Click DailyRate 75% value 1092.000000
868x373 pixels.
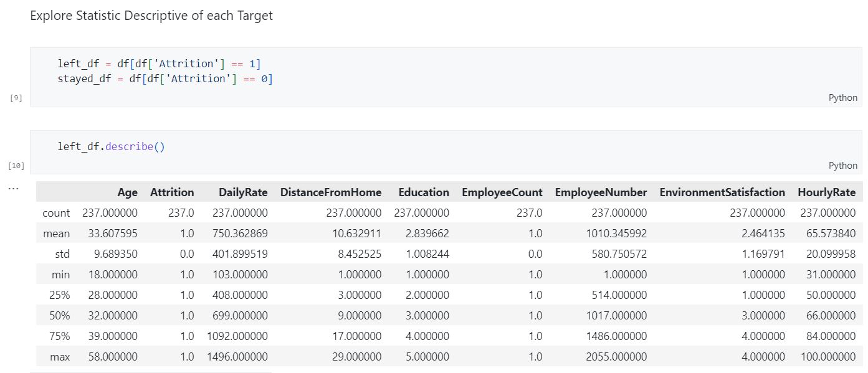[237, 336]
